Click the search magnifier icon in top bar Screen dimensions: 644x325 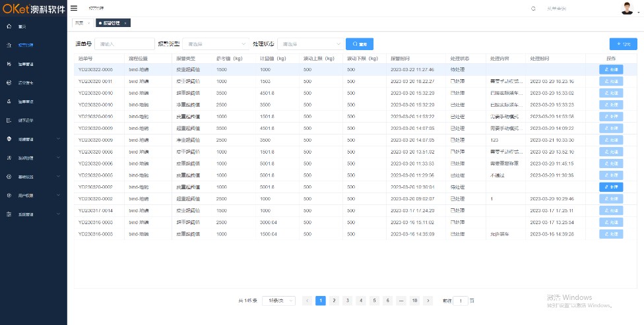pyautogui.click(x=534, y=9)
